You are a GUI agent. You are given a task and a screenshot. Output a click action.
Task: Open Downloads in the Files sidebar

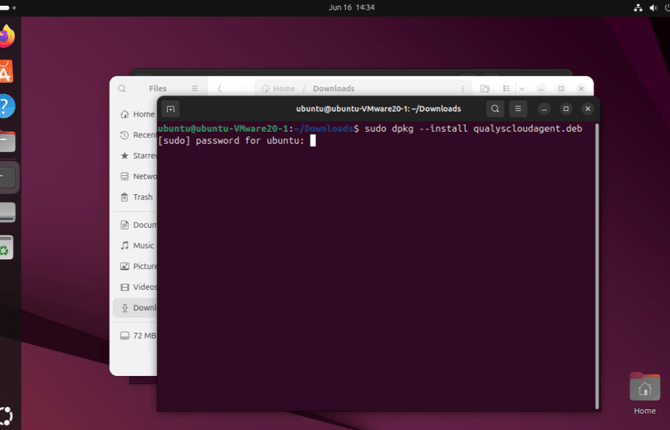[x=136, y=308]
